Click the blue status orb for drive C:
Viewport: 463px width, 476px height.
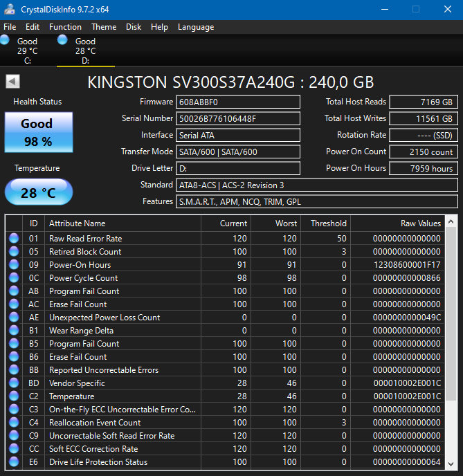(6, 41)
